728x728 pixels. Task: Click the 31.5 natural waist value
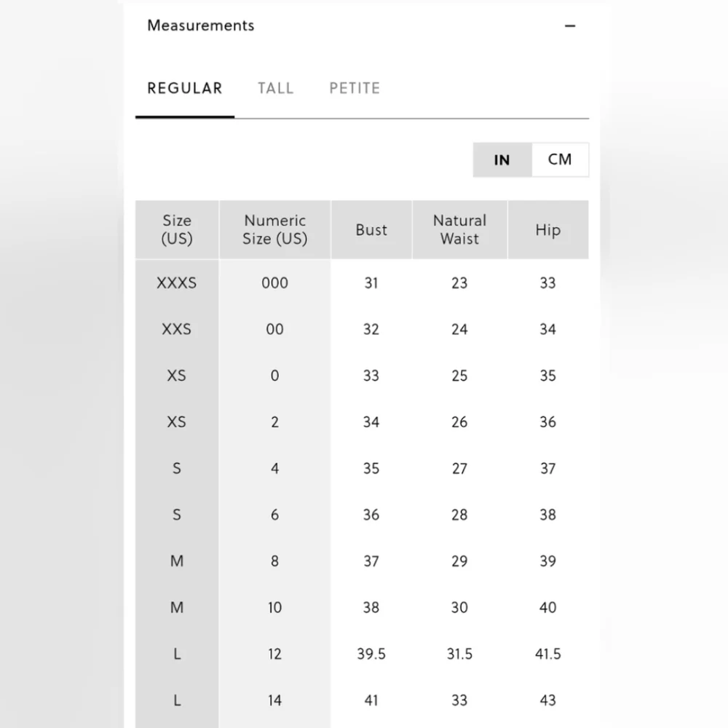pos(459,654)
